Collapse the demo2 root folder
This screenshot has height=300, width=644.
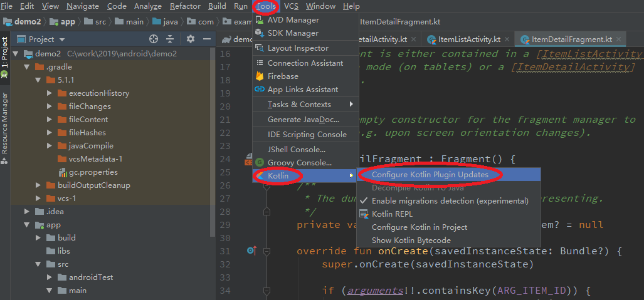[16, 54]
